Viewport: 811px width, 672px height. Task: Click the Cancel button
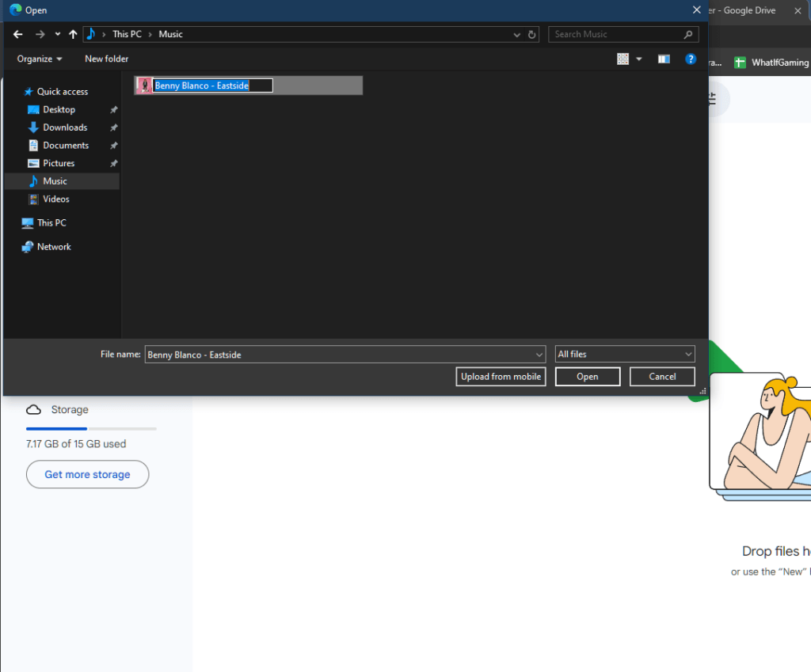click(662, 376)
